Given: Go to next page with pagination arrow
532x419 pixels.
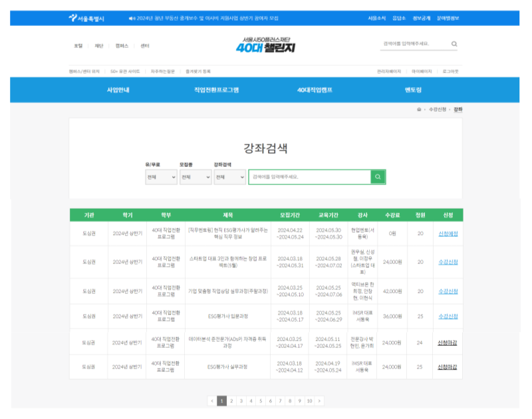Looking at the screenshot, I should (320, 401).
